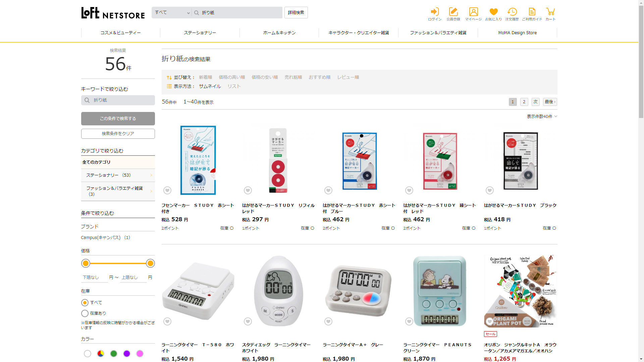Sort results by 売れ筋順
The width and height of the screenshot is (644, 362).
click(293, 77)
